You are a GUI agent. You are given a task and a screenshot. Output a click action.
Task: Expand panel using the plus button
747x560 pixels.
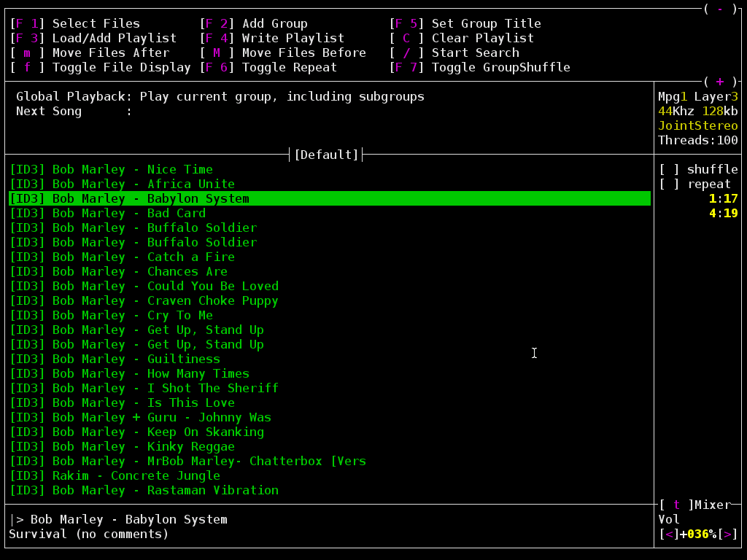point(720,82)
